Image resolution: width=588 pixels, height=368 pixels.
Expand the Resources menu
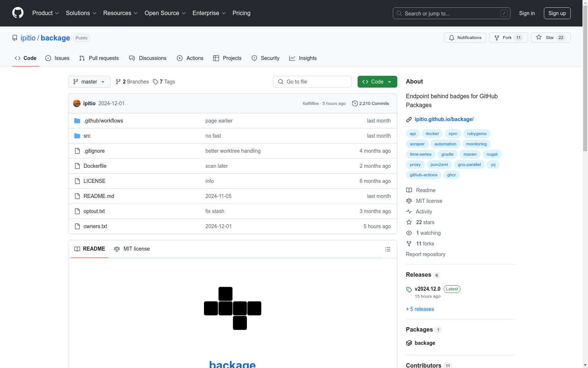coord(121,13)
